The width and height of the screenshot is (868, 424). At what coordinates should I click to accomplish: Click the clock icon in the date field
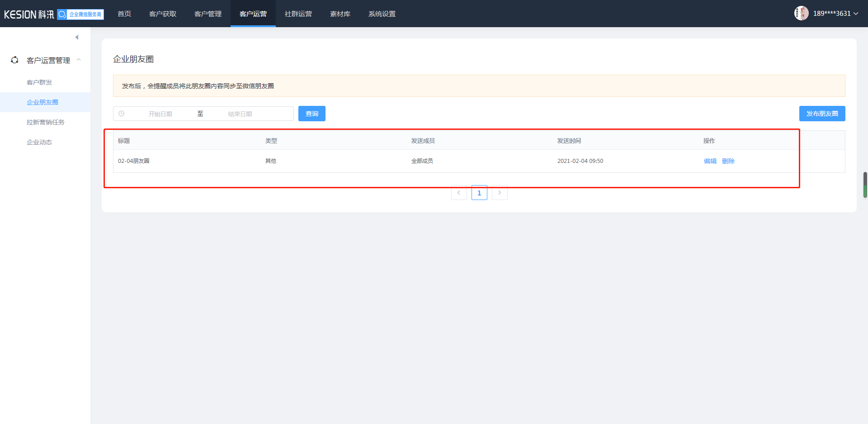click(122, 114)
